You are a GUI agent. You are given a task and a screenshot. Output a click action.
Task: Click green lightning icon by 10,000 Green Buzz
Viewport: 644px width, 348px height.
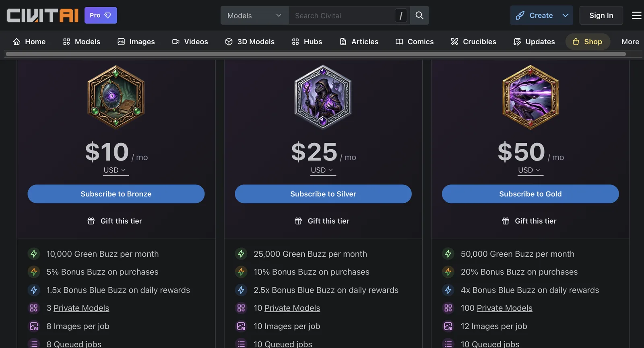pos(34,254)
